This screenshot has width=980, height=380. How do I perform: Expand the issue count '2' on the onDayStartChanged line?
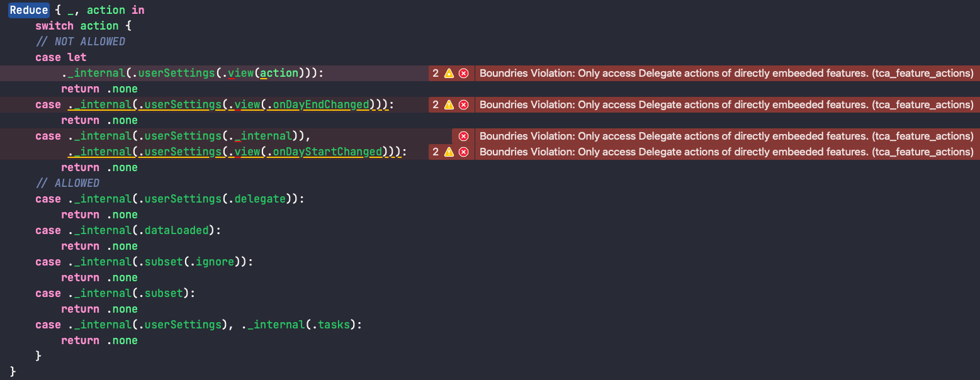436,152
